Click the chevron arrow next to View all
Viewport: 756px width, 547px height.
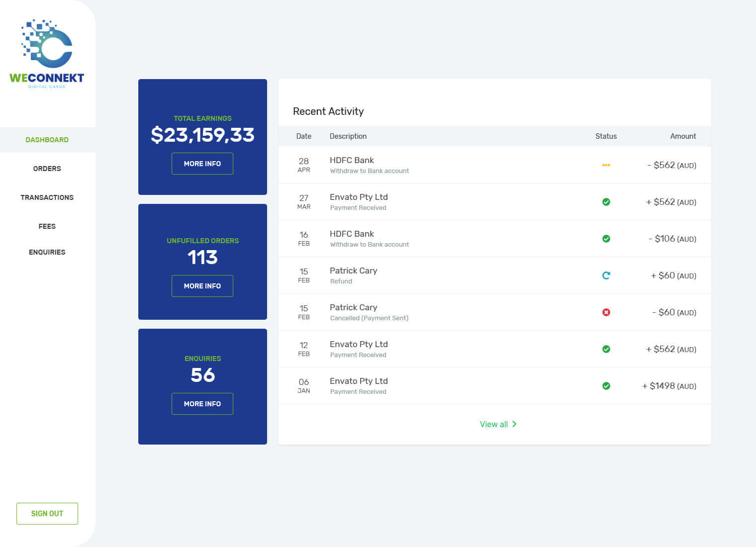pos(514,424)
